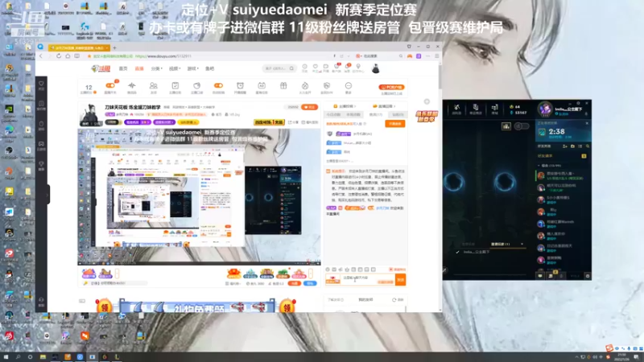Click orange button above chat ranking list

(x=395, y=124)
